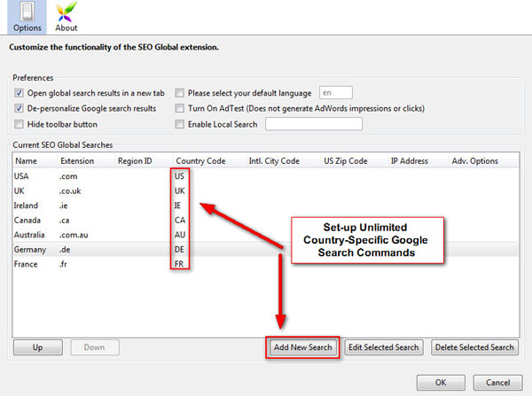Enable Hide toolbar button checkbox
Image resolution: width=532 pixels, height=396 pixels.
[19, 124]
